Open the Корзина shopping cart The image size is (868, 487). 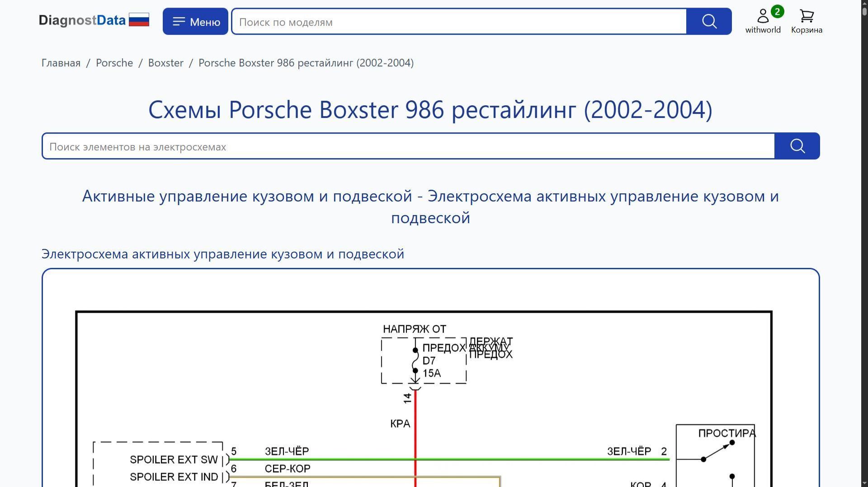click(807, 21)
